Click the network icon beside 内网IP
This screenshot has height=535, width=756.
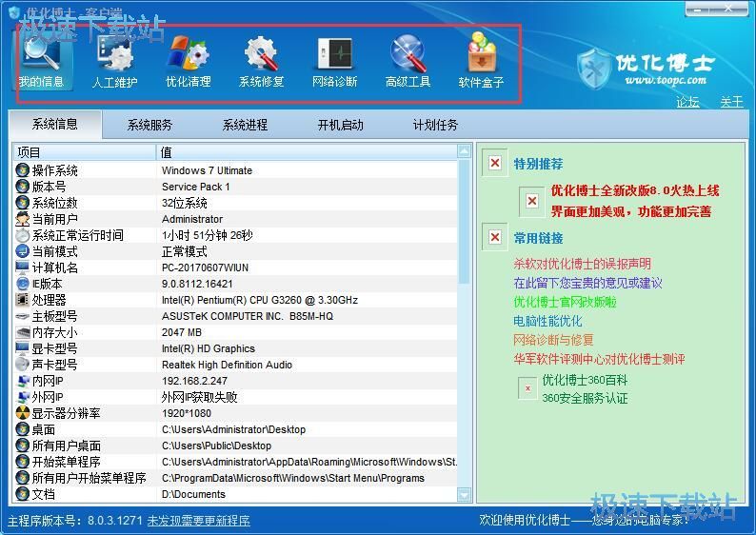pyautogui.click(x=22, y=381)
